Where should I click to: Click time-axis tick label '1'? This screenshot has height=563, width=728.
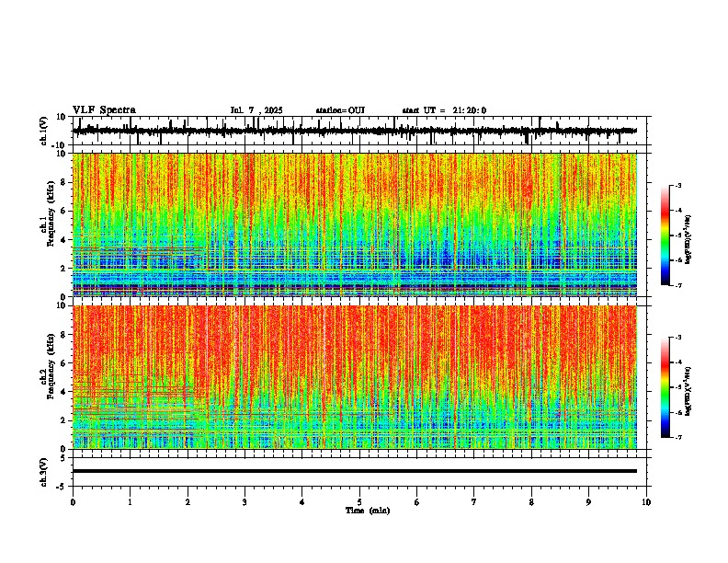click(x=130, y=502)
